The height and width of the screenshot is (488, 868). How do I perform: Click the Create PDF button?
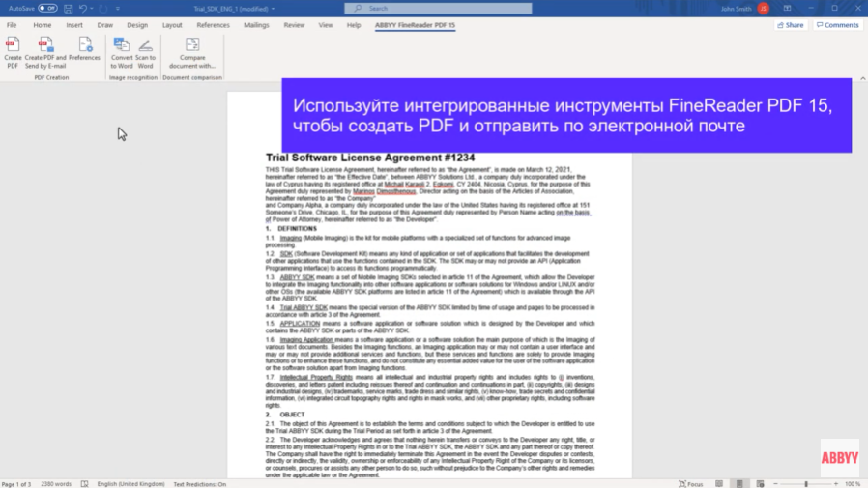(x=13, y=53)
